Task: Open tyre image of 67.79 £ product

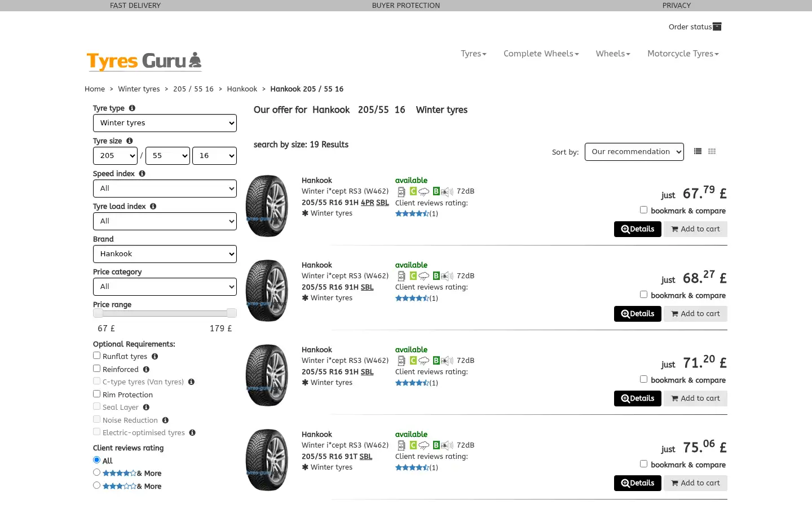Action: point(267,206)
